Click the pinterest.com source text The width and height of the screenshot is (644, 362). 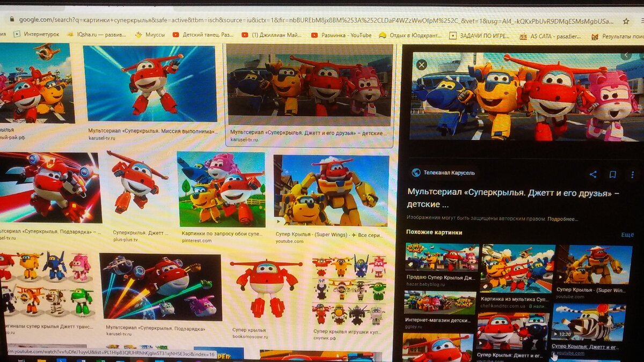(196, 241)
